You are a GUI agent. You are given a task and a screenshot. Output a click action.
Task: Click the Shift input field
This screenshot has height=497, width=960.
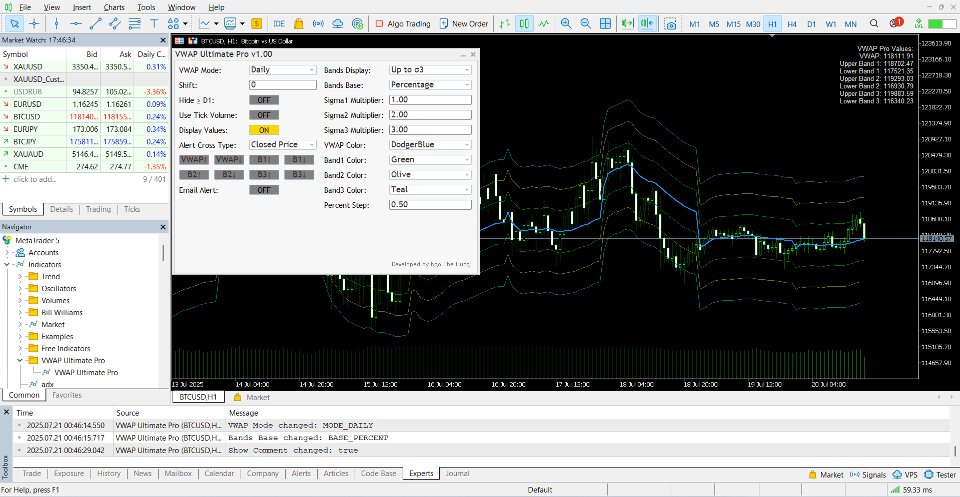click(x=283, y=84)
